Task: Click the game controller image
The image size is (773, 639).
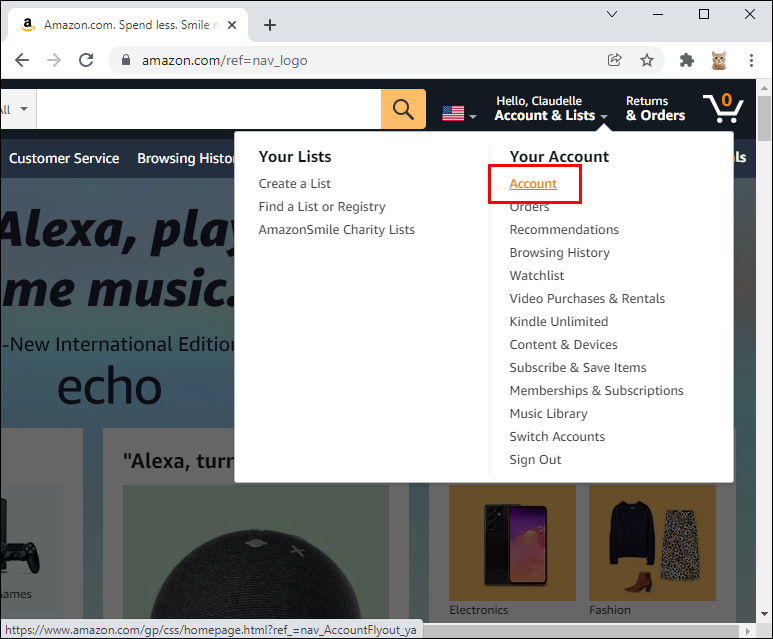Action: tap(20, 557)
